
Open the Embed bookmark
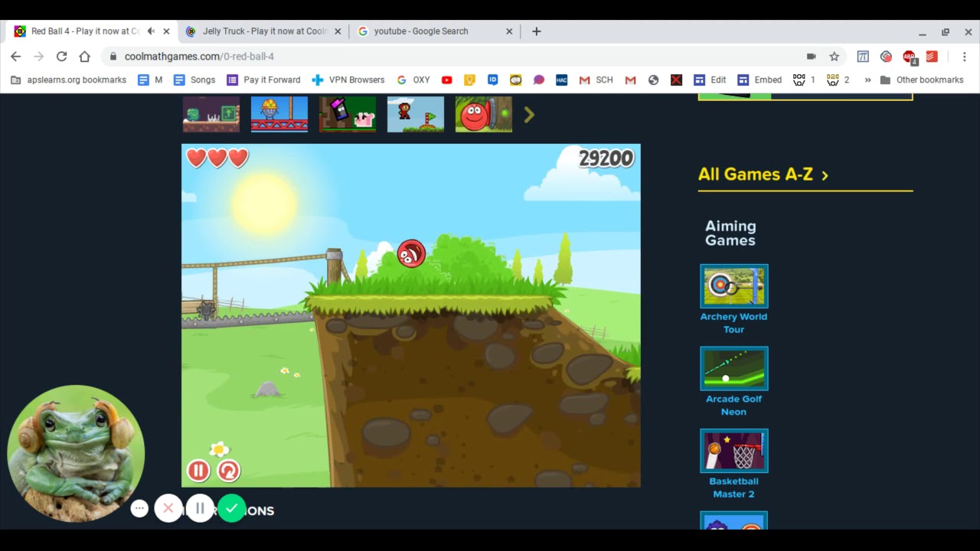click(759, 80)
